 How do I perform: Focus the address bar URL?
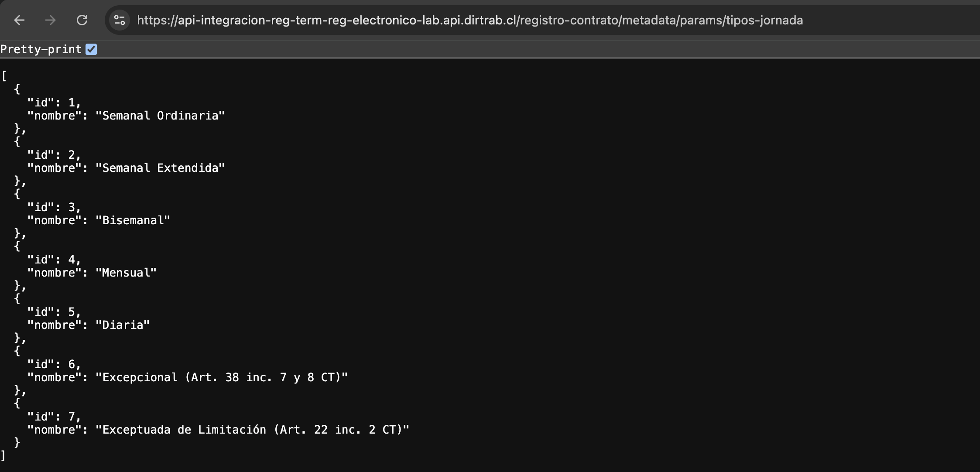pyautogui.click(x=469, y=20)
